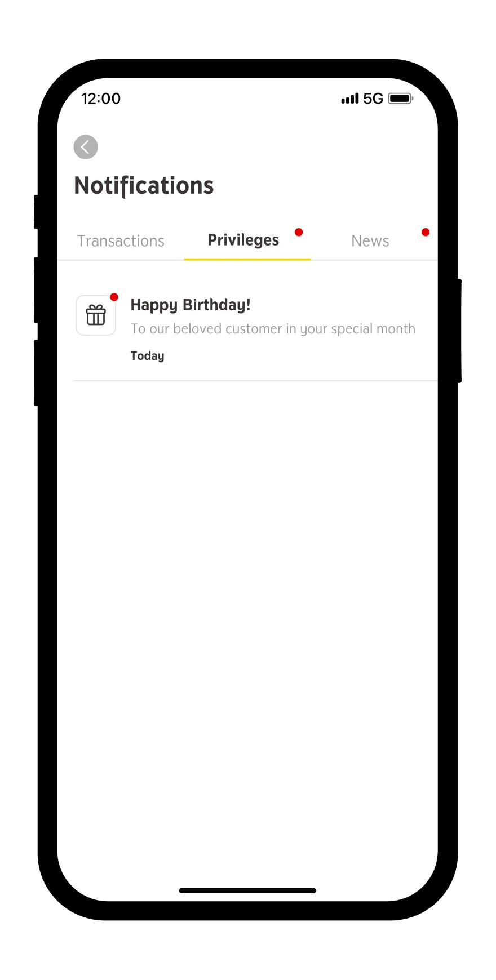
Task: Click the divider line below birthday notification
Action: point(255,381)
